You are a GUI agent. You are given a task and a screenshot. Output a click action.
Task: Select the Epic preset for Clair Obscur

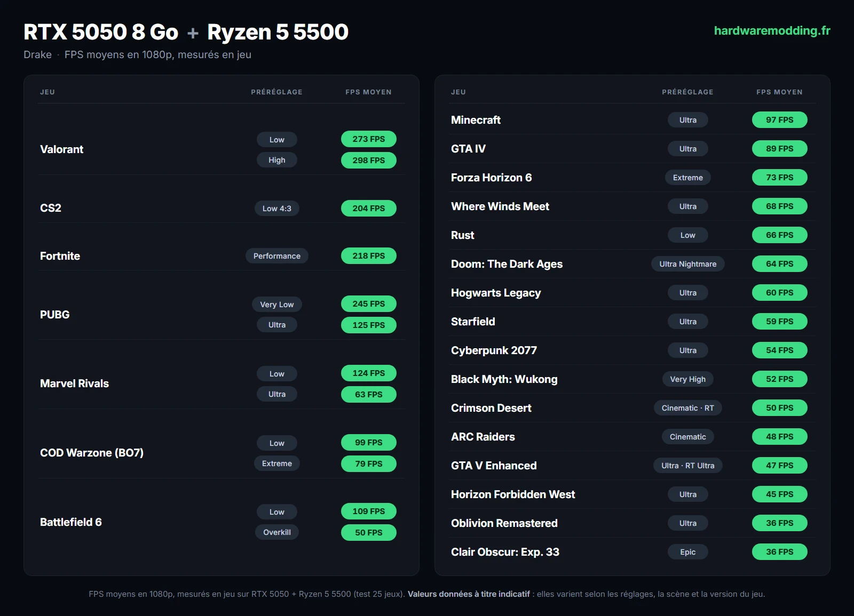point(688,552)
